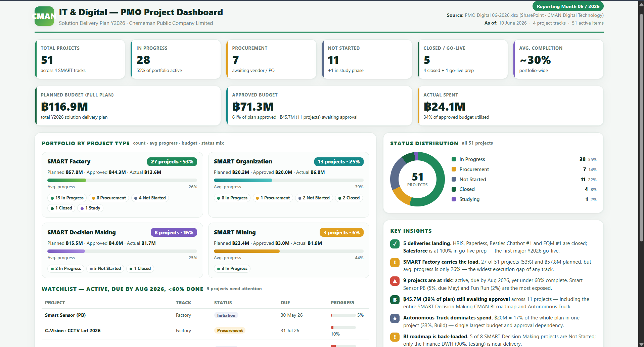644x347 pixels.
Task: Click the Avg. Completion ~30% card
Action: click(558, 59)
